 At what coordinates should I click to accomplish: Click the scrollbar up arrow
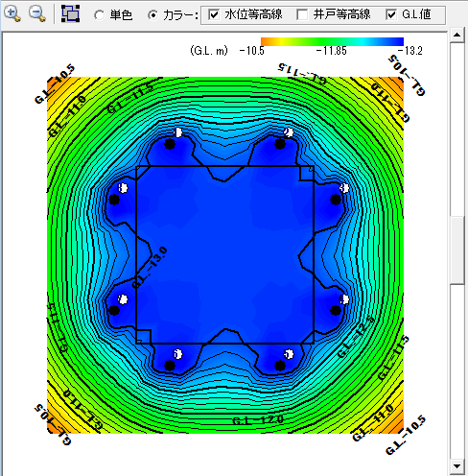click(456, 35)
